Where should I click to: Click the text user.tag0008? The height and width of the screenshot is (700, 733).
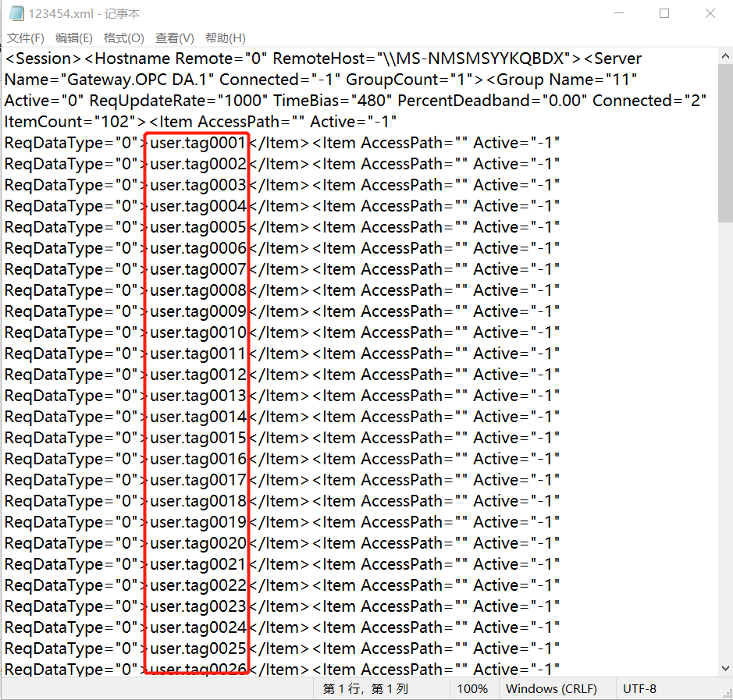point(197,290)
